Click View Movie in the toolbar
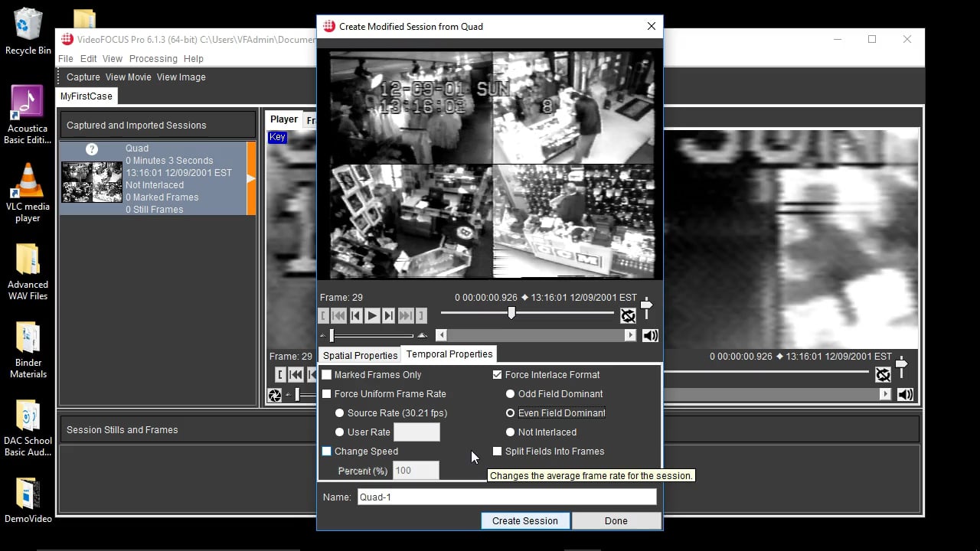Viewport: 980px width, 551px height. pos(129,77)
